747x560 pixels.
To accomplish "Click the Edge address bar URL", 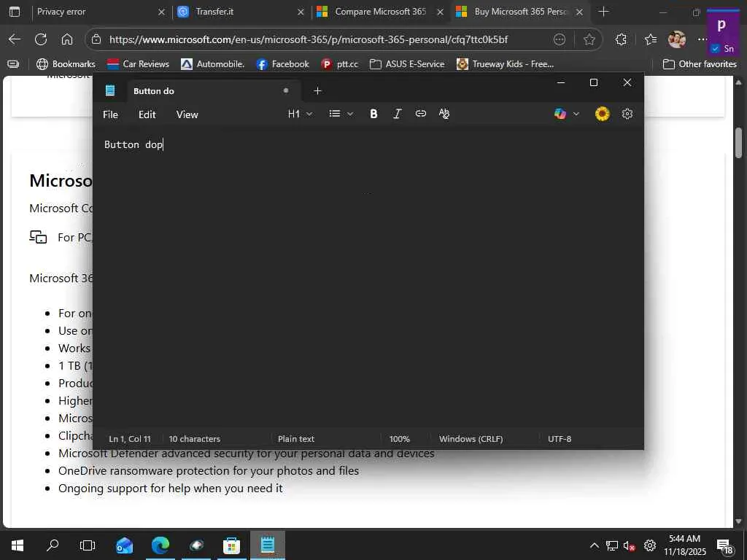I will pyautogui.click(x=309, y=39).
